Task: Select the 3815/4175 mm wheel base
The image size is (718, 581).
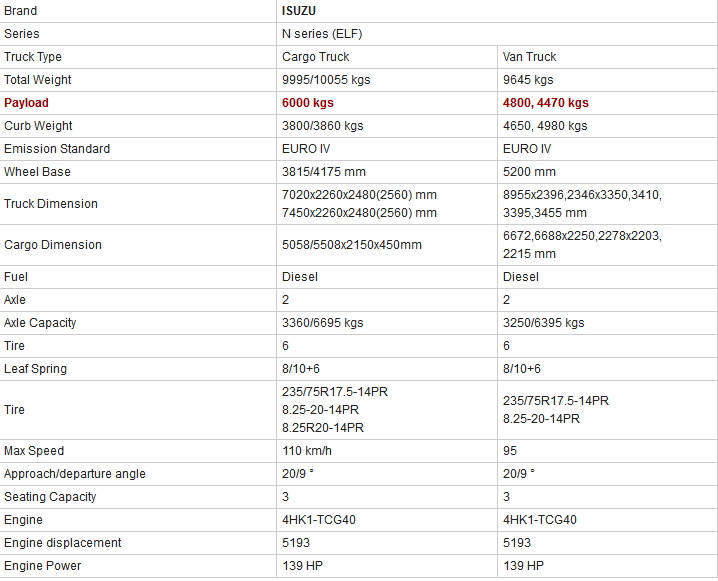Action: tap(324, 172)
